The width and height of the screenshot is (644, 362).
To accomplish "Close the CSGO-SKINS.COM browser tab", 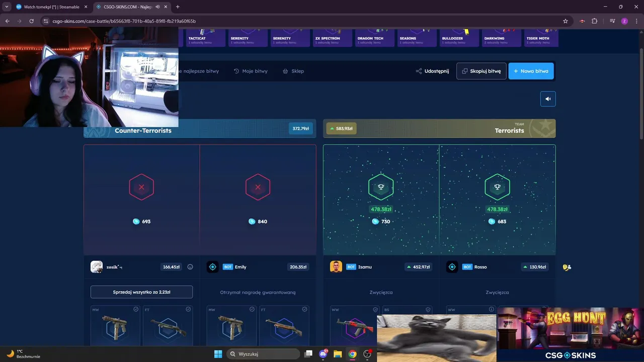I will pos(166,7).
